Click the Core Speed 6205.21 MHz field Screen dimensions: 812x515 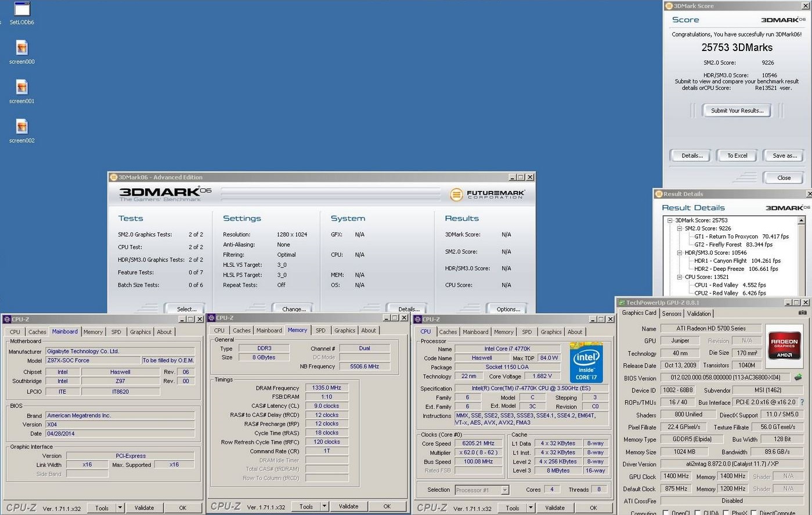478,444
